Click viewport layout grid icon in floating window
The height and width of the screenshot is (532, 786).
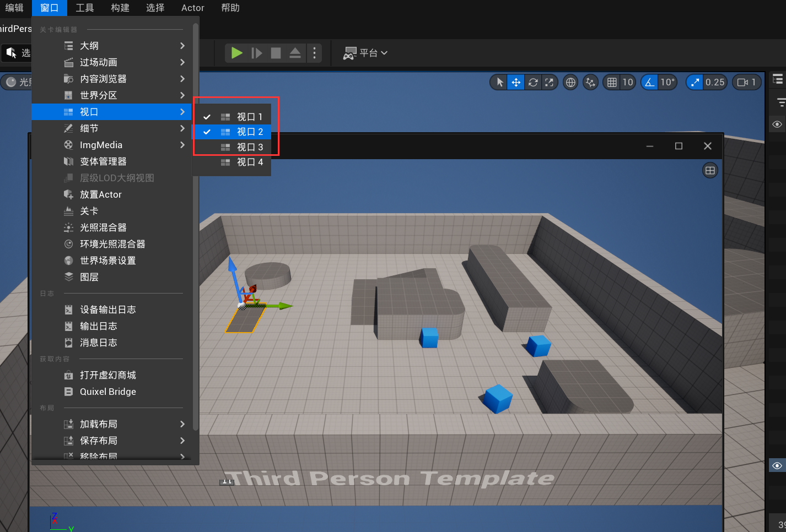pyautogui.click(x=710, y=171)
